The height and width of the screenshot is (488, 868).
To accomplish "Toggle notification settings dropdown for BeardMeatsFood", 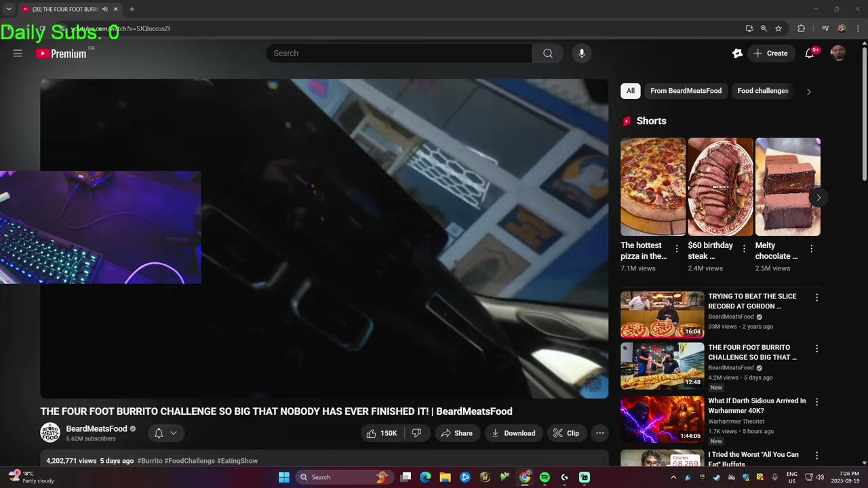I will (165, 433).
